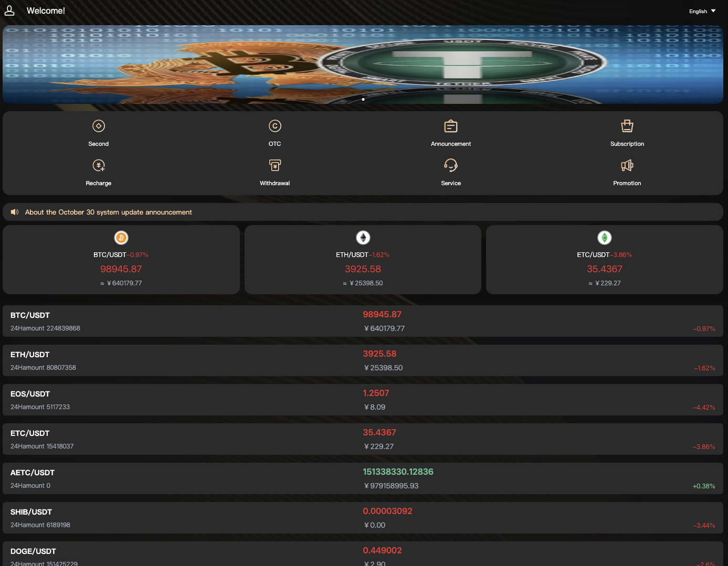Click the ¥8.09 value
Image resolution: width=728 pixels, height=566 pixels.
pos(375,407)
